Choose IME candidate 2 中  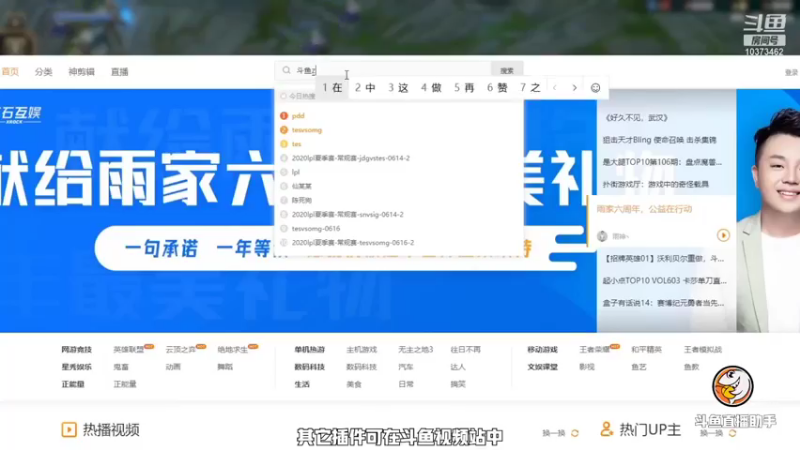365,88
